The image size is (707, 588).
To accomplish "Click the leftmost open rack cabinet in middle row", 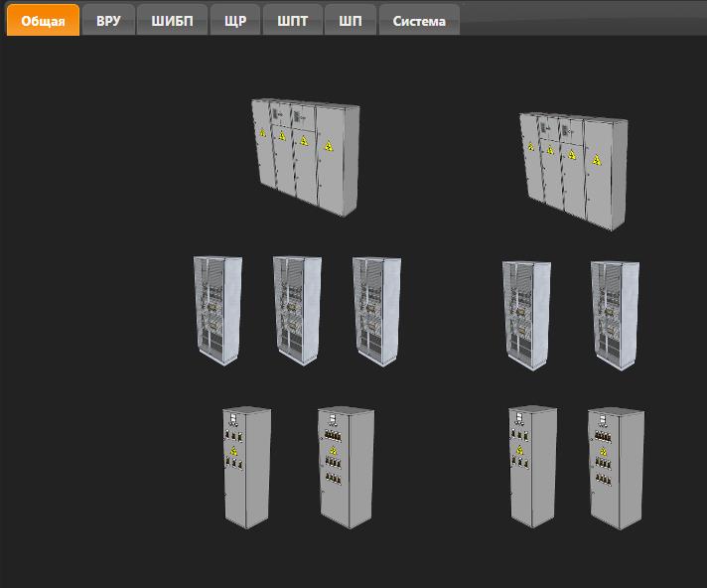I will click(x=217, y=310).
